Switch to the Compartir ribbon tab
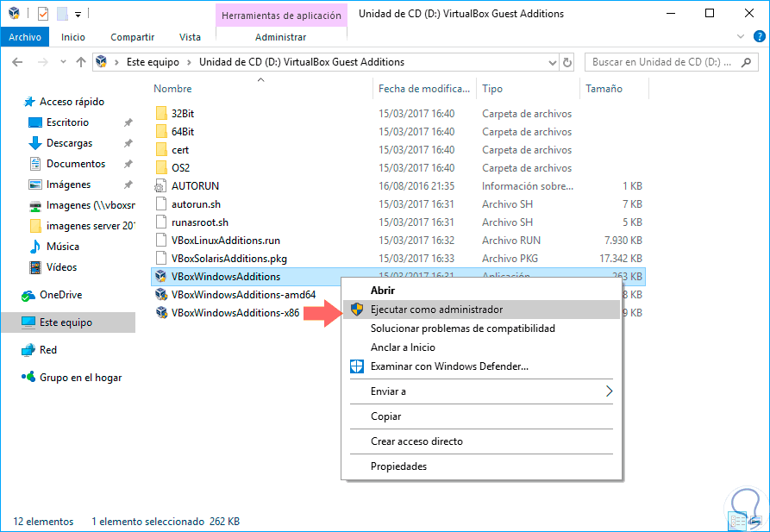The image size is (770, 532). point(132,37)
